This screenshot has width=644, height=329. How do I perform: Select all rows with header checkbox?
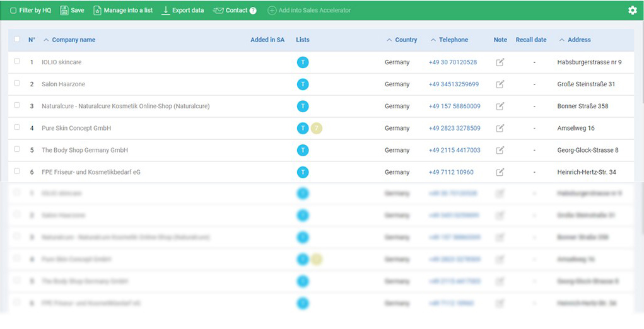coord(17,39)
